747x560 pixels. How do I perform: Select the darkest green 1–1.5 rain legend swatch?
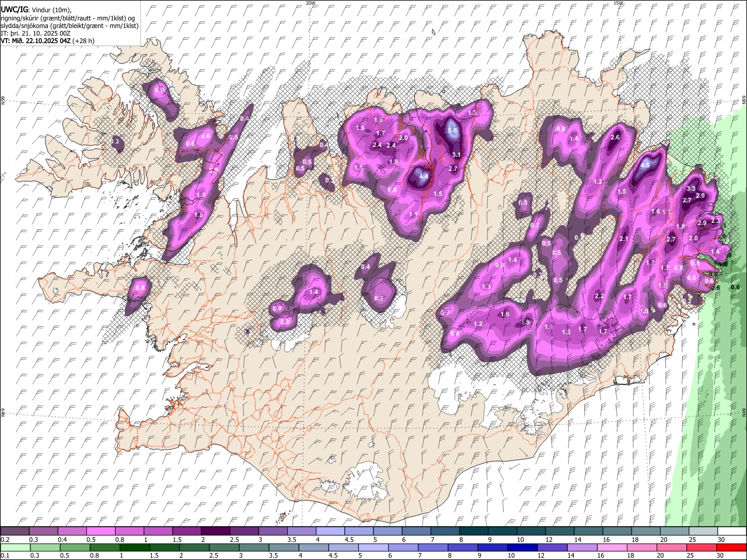pos(134,547)
